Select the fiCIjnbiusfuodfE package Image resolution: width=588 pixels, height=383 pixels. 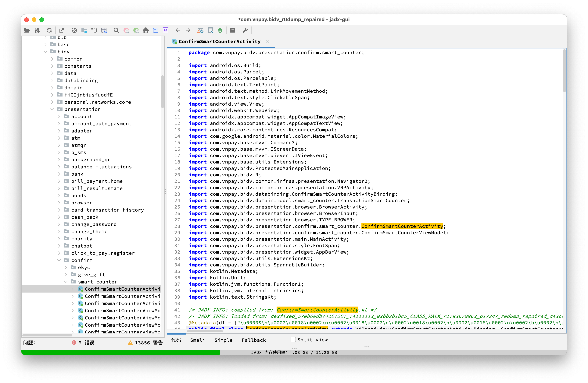(88, 95)
